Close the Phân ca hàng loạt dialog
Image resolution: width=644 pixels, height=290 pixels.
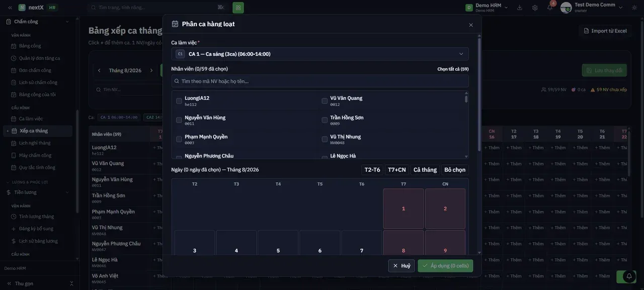(x=471, y=25)
